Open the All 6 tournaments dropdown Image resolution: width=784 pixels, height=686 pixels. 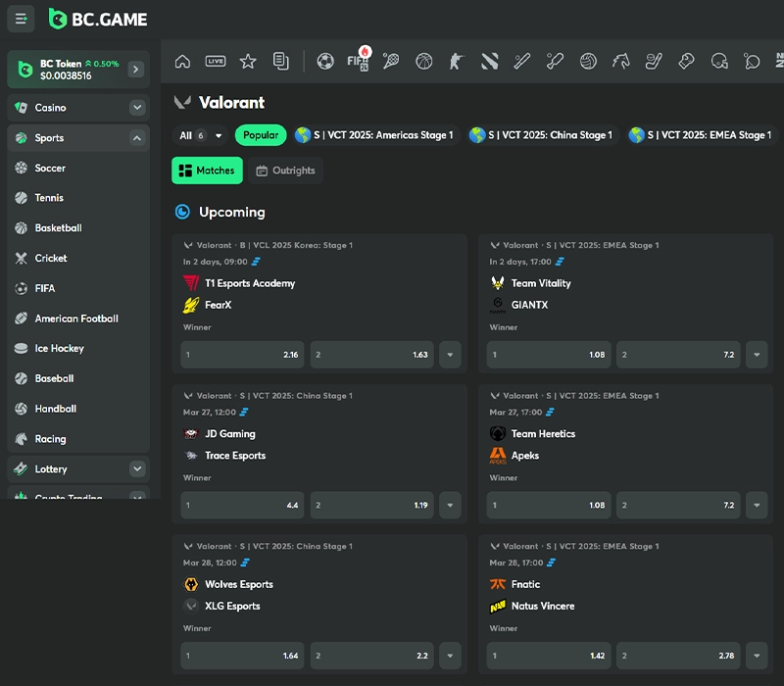[x=201, y=135]
